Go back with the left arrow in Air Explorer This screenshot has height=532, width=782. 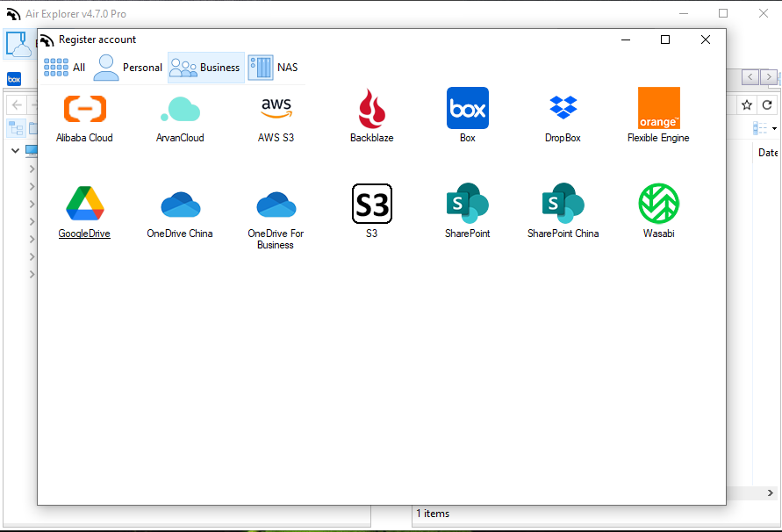[x=17, y=104]
